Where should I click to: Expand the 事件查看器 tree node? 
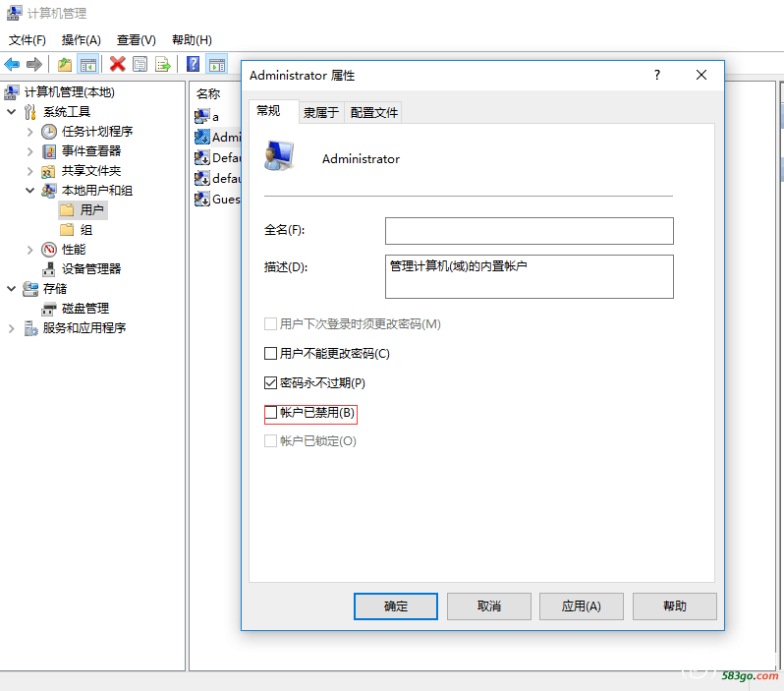click(30, 151)
